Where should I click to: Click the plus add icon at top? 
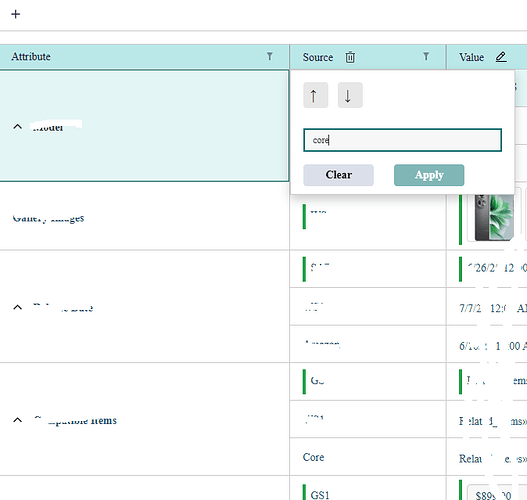15,14
